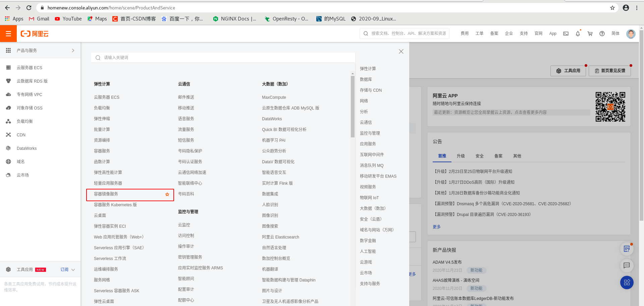Viewport: 644px width, 306px height.
Task: Open 云监控 under 监控与管理
Action: point(184,225)
